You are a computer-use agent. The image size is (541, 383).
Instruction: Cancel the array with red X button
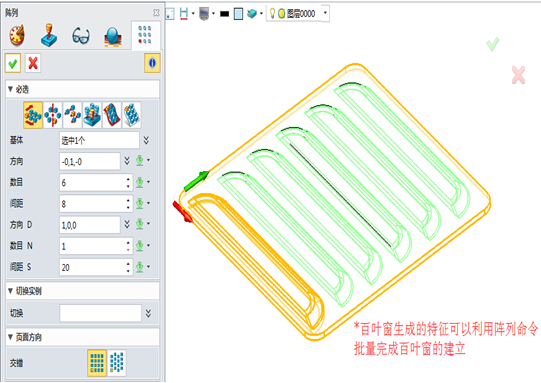click(x=33, y=63)
